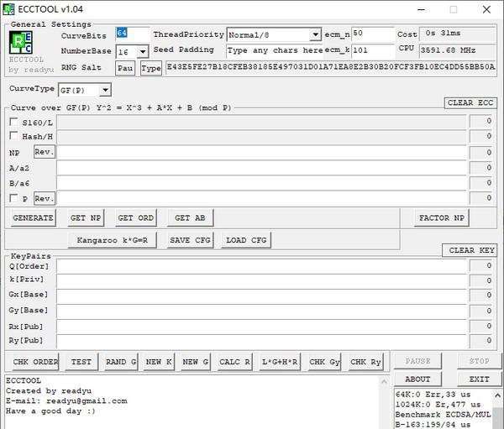Click RAND G button

click(121, 362)
